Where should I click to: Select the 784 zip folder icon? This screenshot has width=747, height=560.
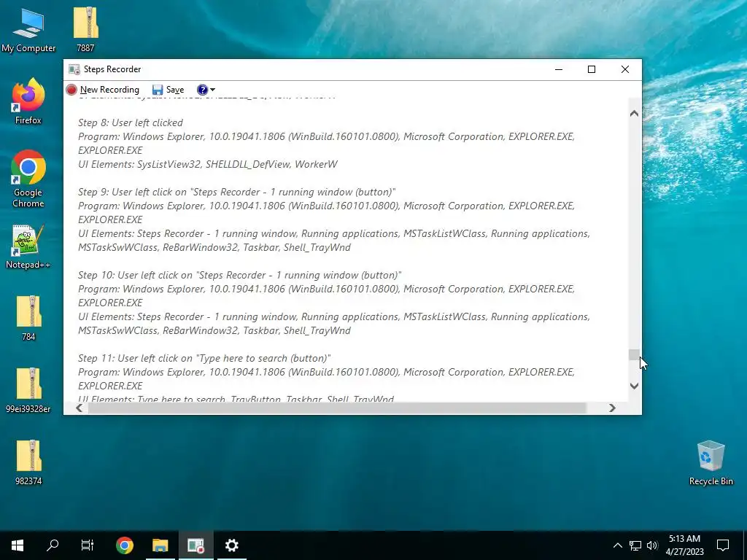coord(28,318)
